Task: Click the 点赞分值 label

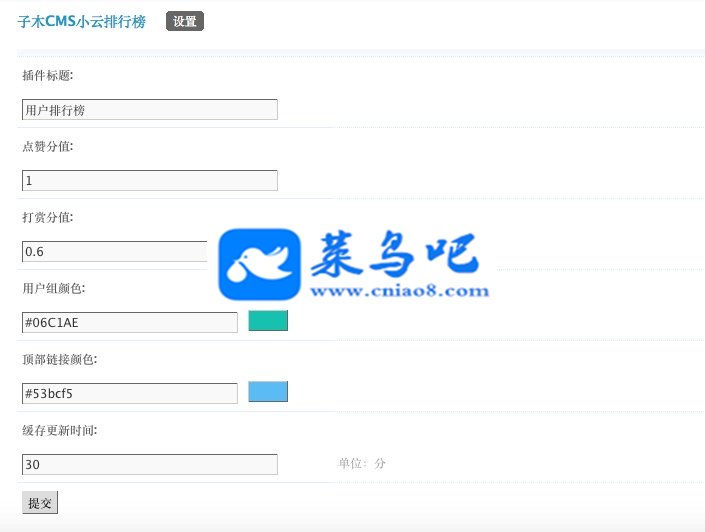Action: [x=48, y=146]
